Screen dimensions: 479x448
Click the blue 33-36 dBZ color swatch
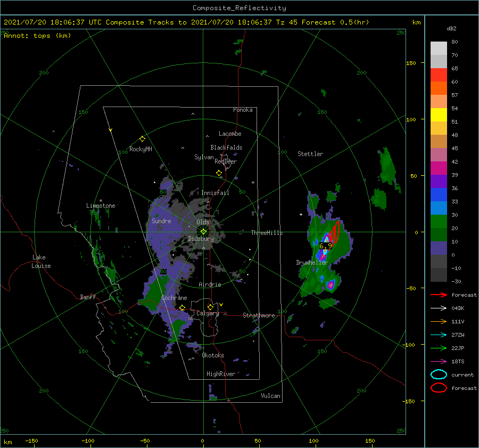point(439,195)
